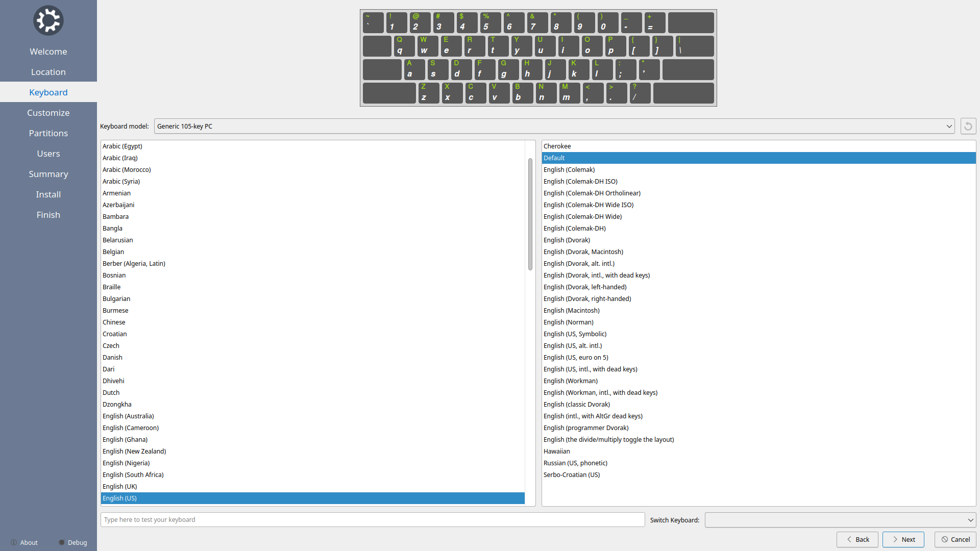Image resolution: width=980 pixels, height=551 pixels.
Task: Click the keyboard preview image
Action: [x=538, y=58]
